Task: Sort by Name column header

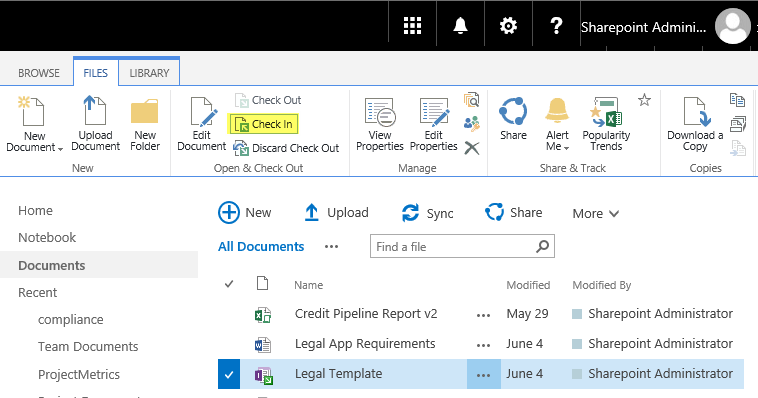Action: point(308,285)
